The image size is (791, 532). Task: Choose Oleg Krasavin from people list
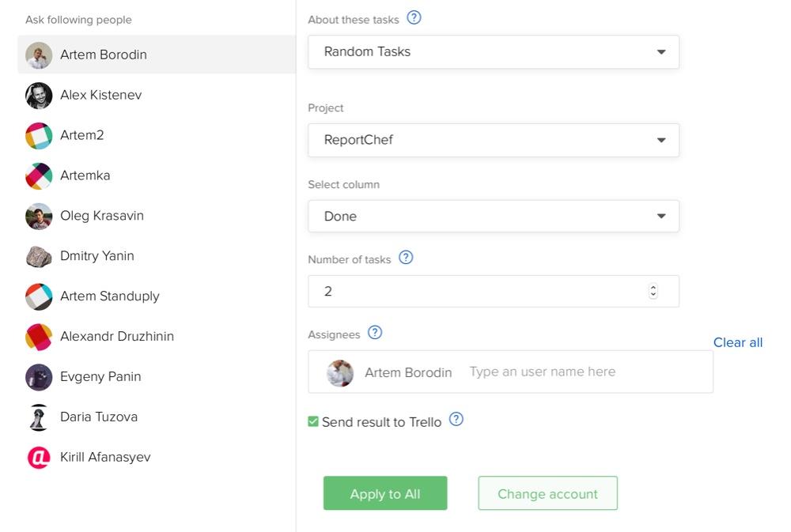coord(157,216)
